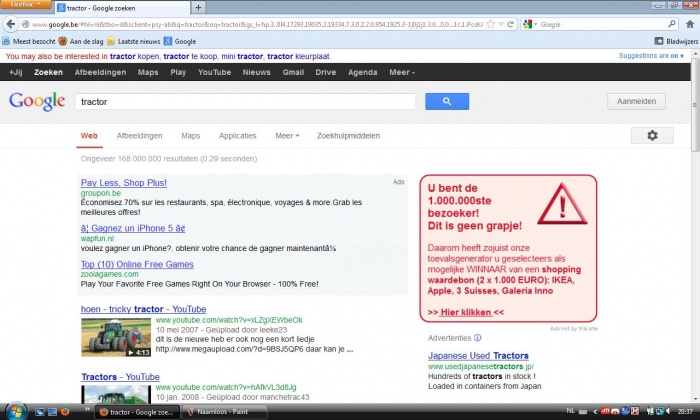700x420 pixels.
Task: Open Tractors - YouTube result link
Action: coord(121,377)
